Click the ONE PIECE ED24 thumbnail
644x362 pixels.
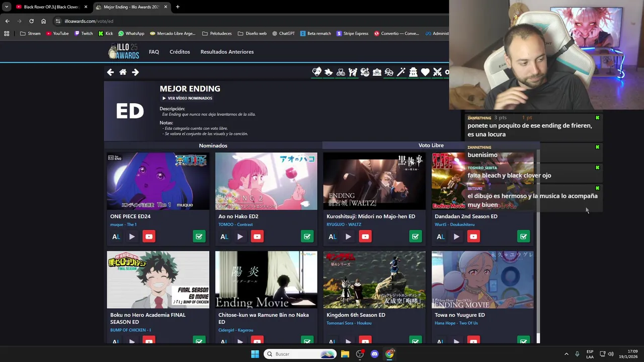158,181
